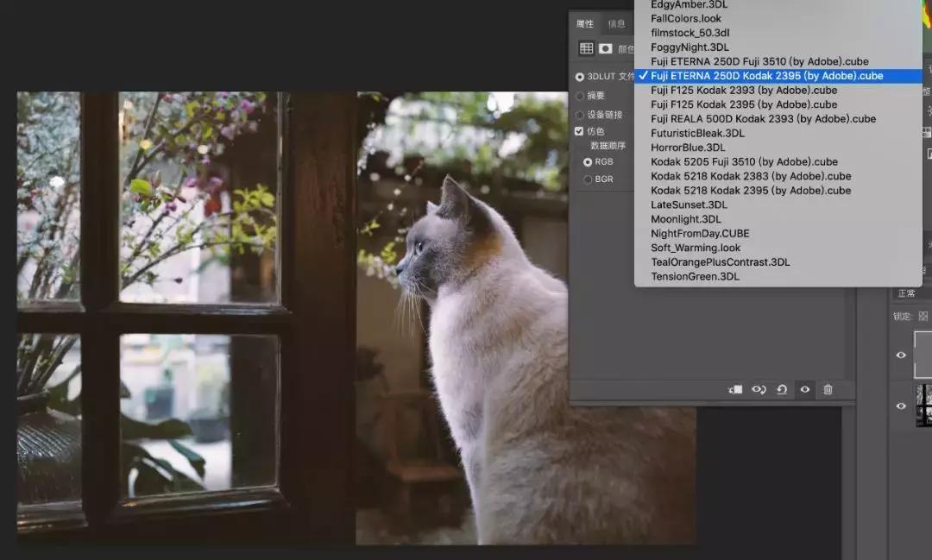This screenshot has width=932, height=560.
Task: Select the RGB data order radio
Action: tap(588, 161)
